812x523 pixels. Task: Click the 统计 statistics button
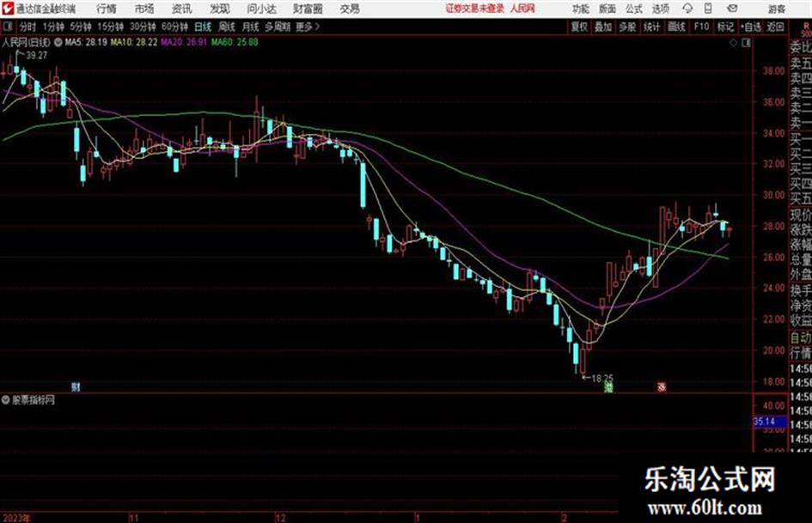(652, 27)
